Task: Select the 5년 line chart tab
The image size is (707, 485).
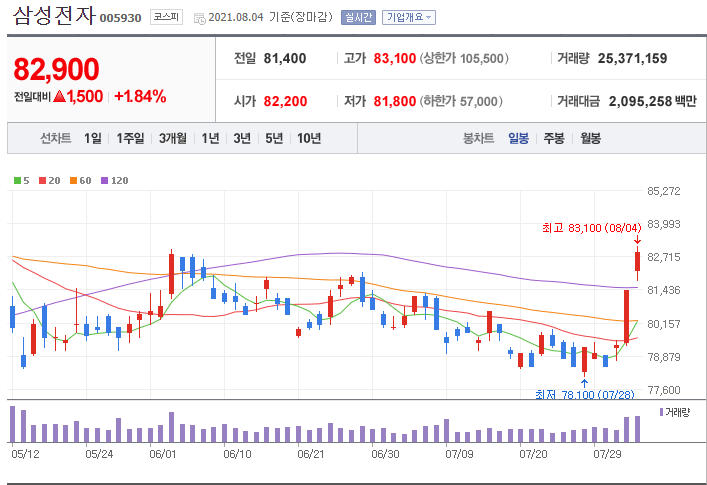Action: point(274,138)
